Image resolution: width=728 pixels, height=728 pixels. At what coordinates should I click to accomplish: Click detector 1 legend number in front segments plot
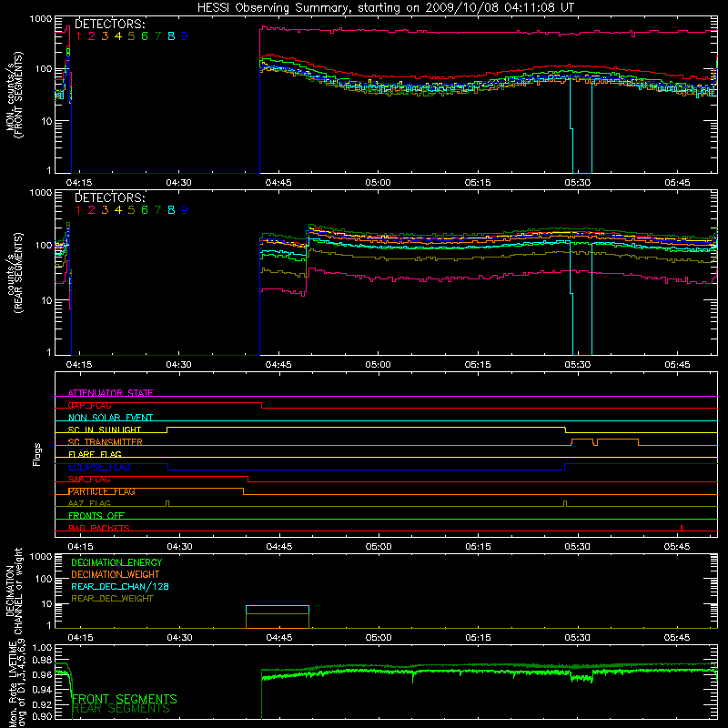(x=78, y=36)
